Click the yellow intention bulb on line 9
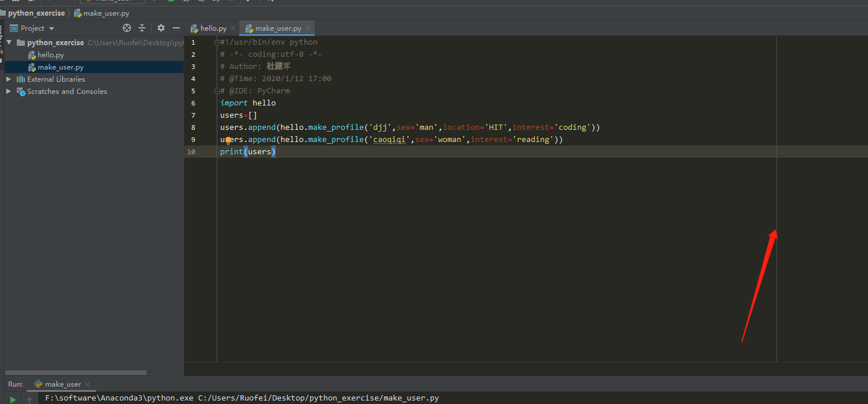Screen dimensions: 868x404 tap(228, 140)
